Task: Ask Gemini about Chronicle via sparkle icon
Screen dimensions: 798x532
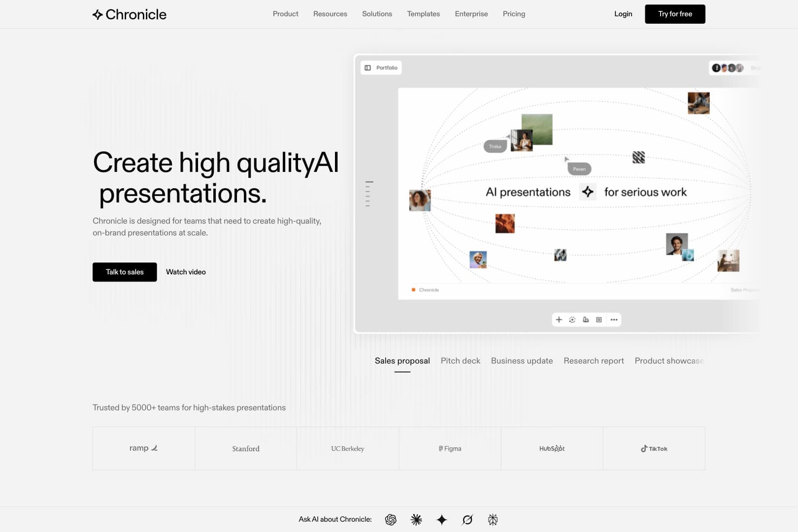Action: [442, 520]
